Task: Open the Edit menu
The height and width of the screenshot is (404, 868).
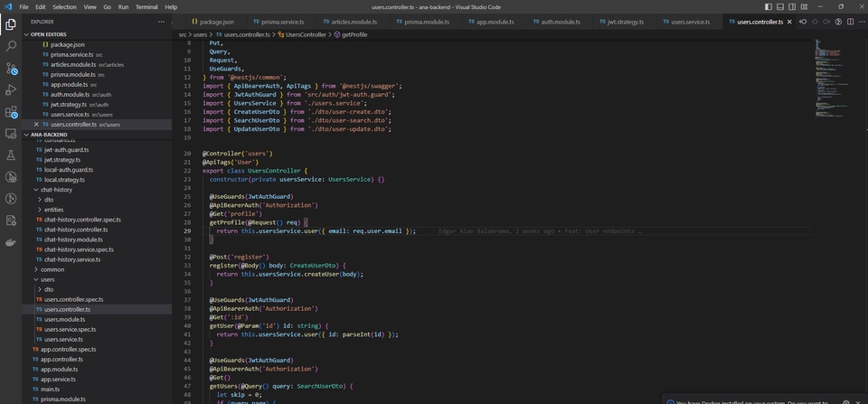Action: click(41, 6)
